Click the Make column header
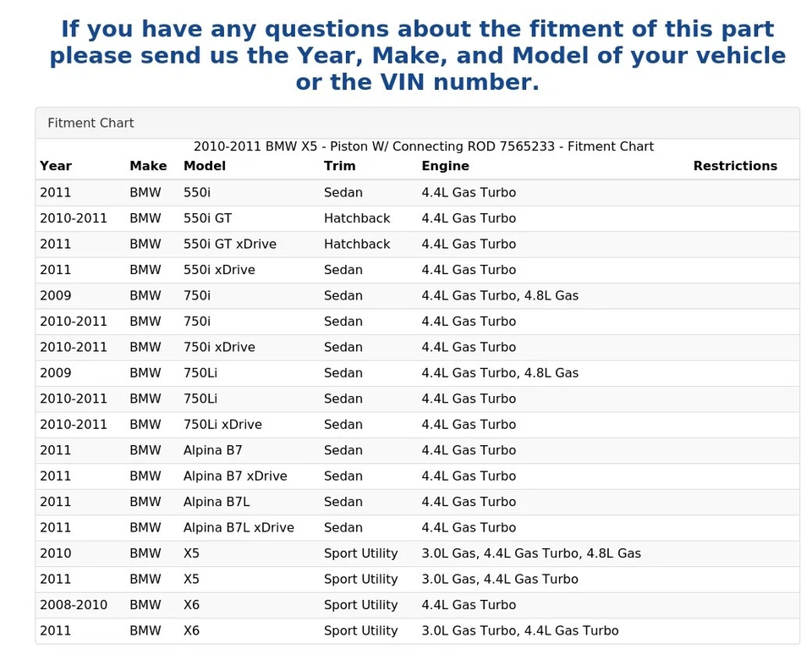 click(148, 166)
